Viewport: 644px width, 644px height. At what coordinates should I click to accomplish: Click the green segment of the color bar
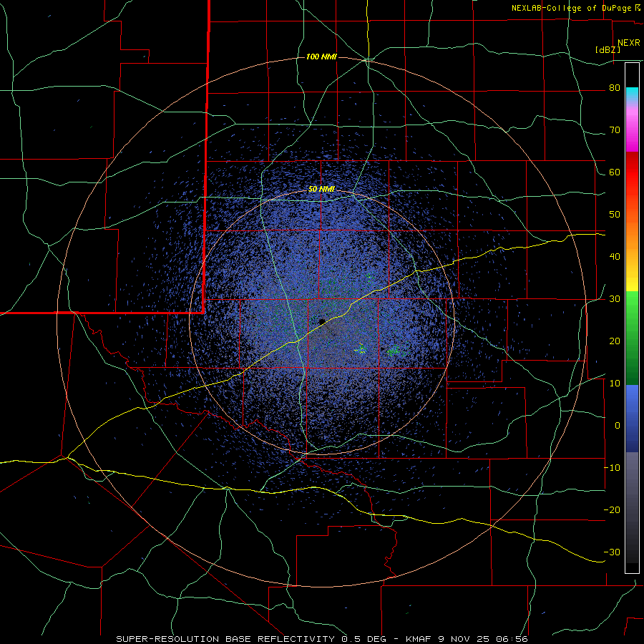click(632, 338)
